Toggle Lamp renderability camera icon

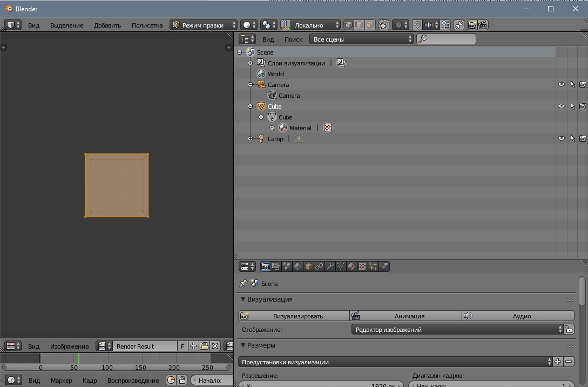pyautogui.click(x=583, y=138)
